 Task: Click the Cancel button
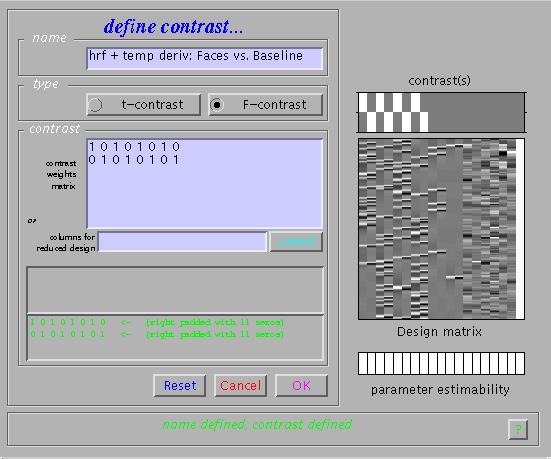click(240, 386)
